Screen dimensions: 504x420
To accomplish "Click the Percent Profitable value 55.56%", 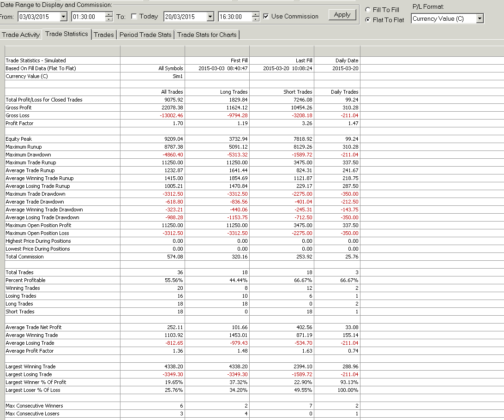I will click(x=174, y=280).
